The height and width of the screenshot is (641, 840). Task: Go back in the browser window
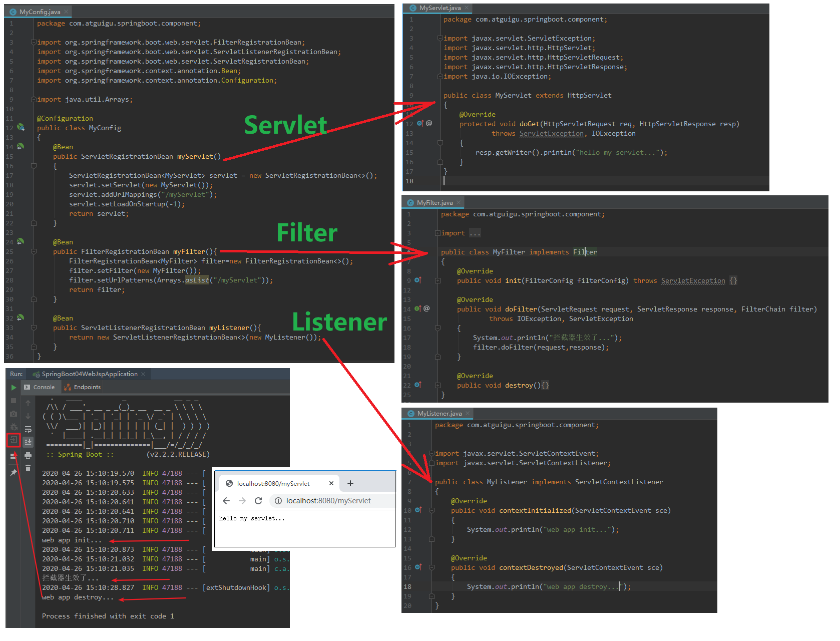[x=226, y=501]
